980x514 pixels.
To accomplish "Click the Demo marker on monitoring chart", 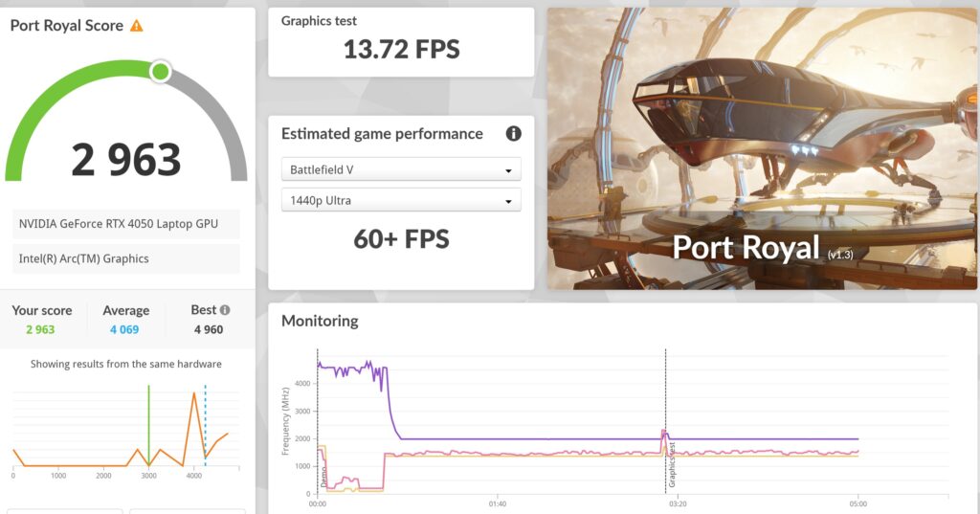I will tap(323, 477).
